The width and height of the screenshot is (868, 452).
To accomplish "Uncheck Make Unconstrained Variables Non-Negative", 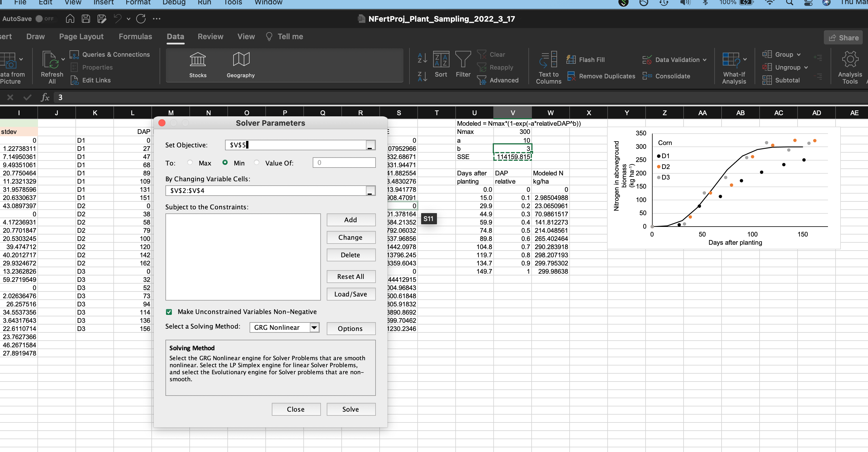I will click(x=169, y=312).
